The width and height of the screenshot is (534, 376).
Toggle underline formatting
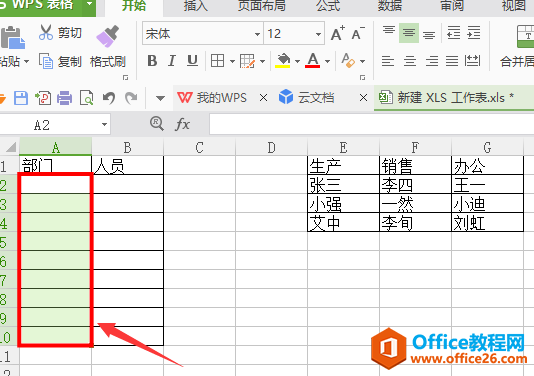click(192, 61)
